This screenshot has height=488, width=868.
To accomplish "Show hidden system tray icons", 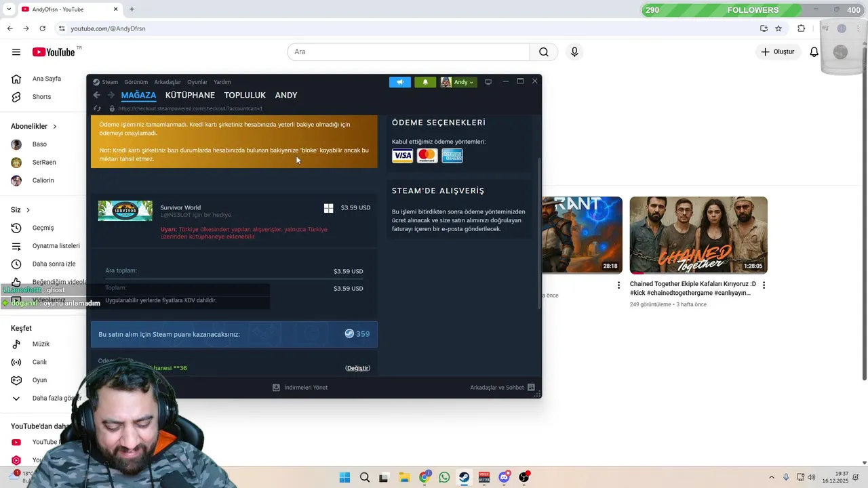I will click(x=771, y=477).
